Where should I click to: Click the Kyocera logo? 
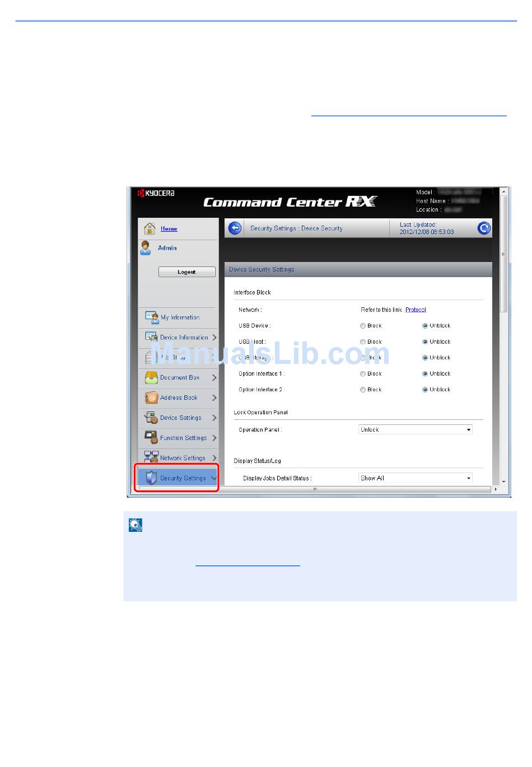[x=156, y=193]
